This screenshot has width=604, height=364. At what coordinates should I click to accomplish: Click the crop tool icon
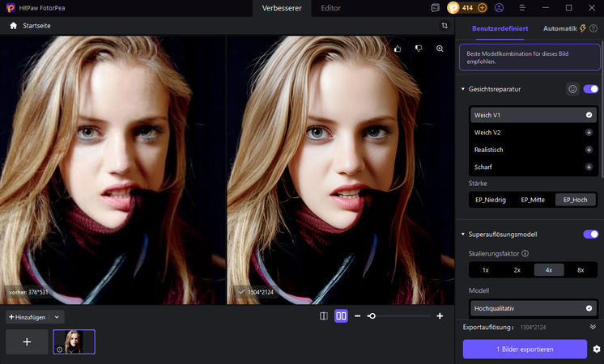444,25
